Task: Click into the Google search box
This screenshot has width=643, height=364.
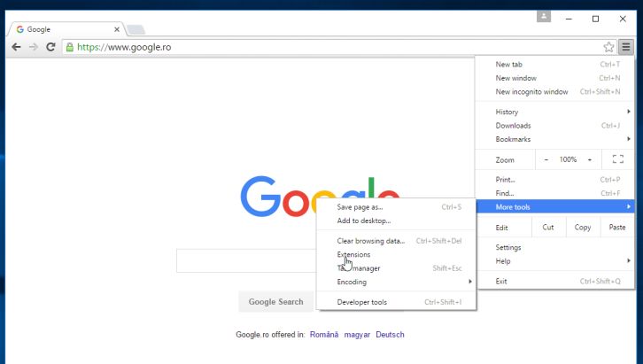Action: coord(246,260)
